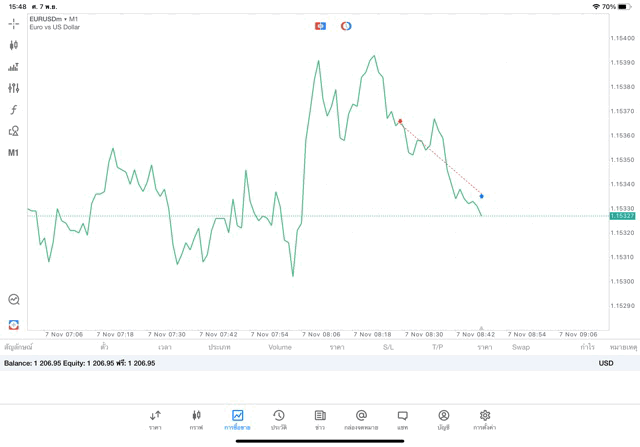Expand the EURUSDm symbol dropdown
The width and height of the screenshot is (640, 447).
click(55, 19)
